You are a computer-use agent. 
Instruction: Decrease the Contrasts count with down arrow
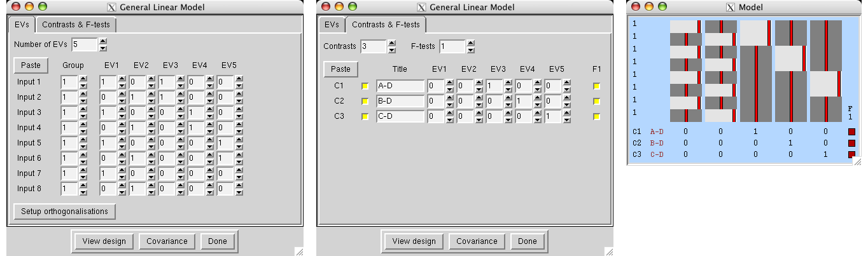(x=392, y=50)
